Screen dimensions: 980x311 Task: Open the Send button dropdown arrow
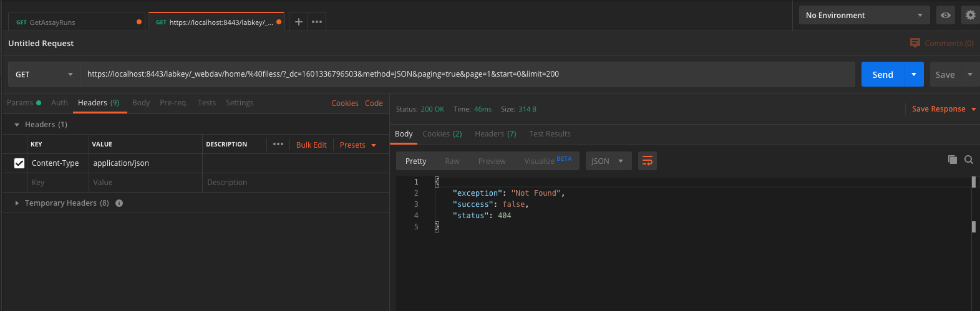coord(914,74)
